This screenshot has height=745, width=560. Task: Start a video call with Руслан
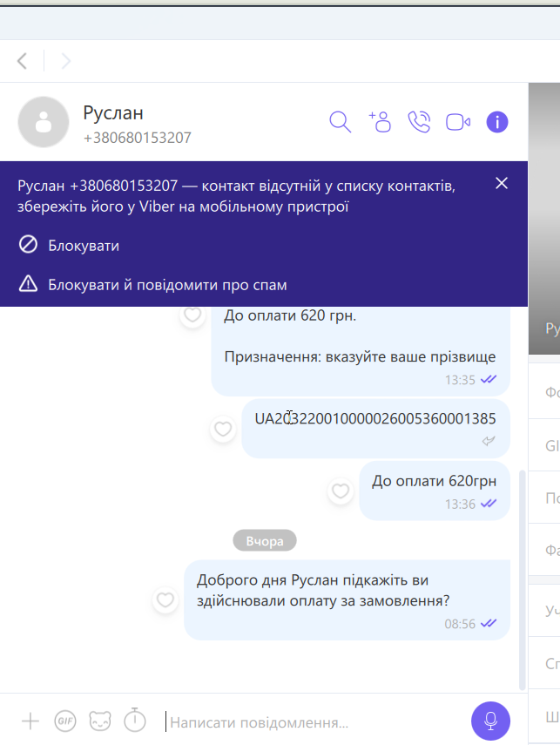click(458, 122)
